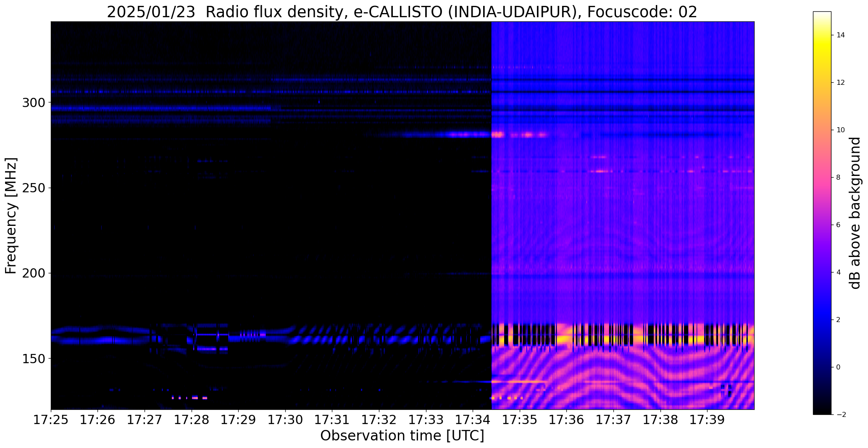Viewport: 868px width, 448px height.
Task: Click the 'Observation time [UTC]' axis label
Action: 402,436
